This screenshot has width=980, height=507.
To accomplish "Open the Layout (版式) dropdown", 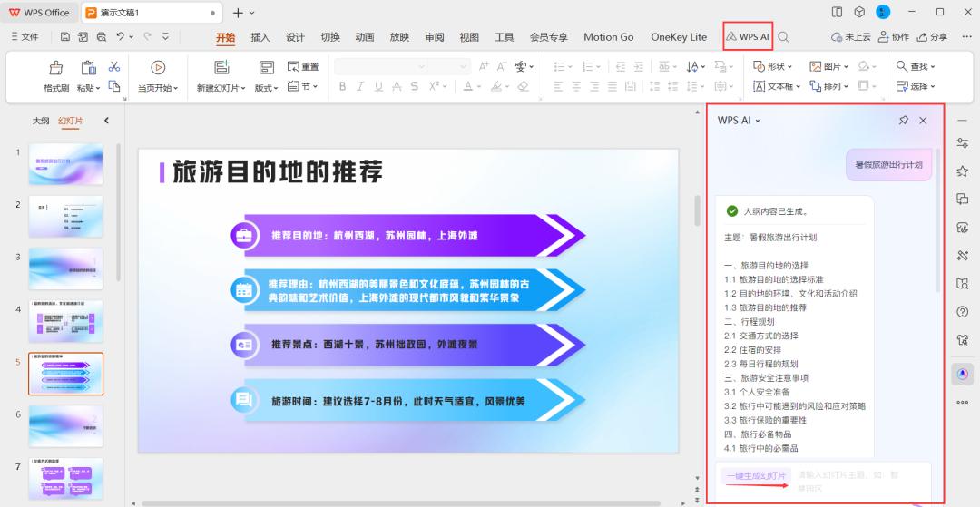I will pyautogui.click(x=266, y=88).
